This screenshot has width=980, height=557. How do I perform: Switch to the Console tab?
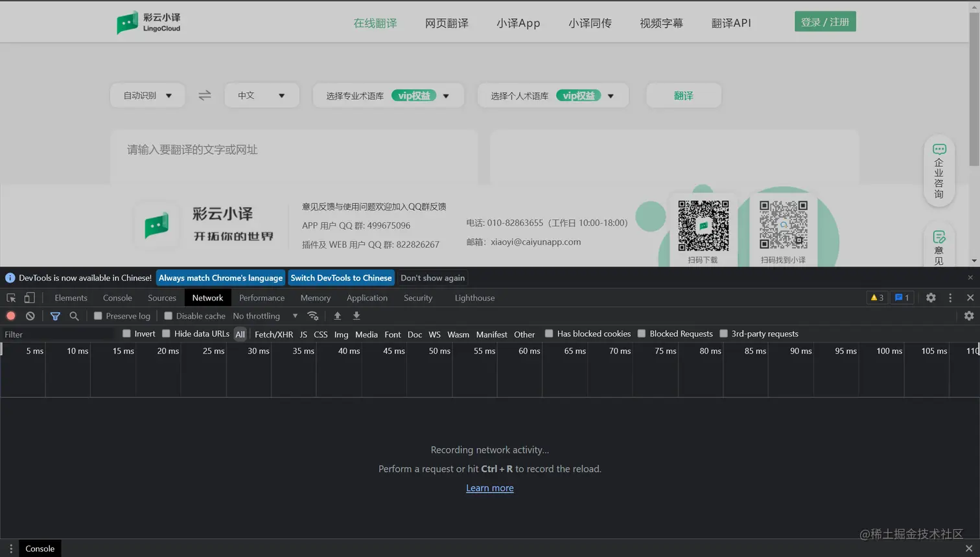tap(117, 298)
